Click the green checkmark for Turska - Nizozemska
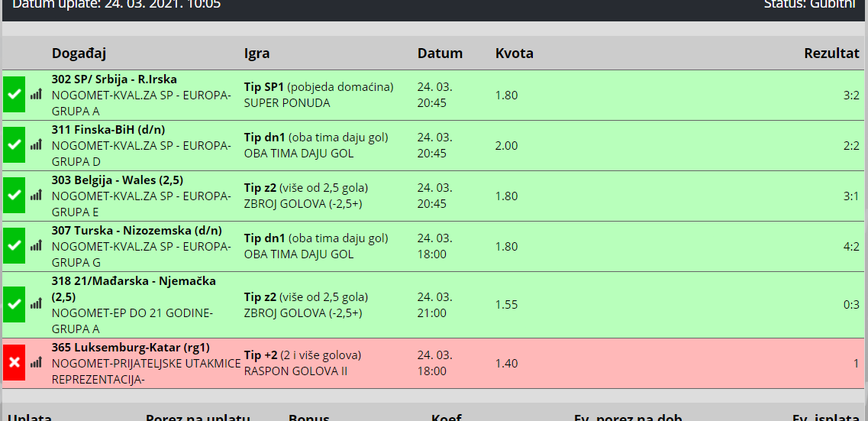 (x=14, y=246)
